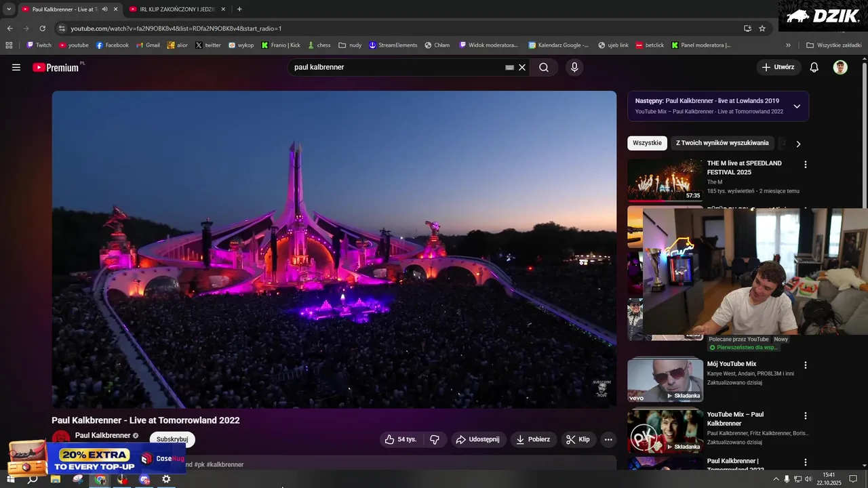Open nudy bookmarks folder
Image resolution: width=868 pixels, height=488 pixels.
pyautogui.click(x=350, y=45)
